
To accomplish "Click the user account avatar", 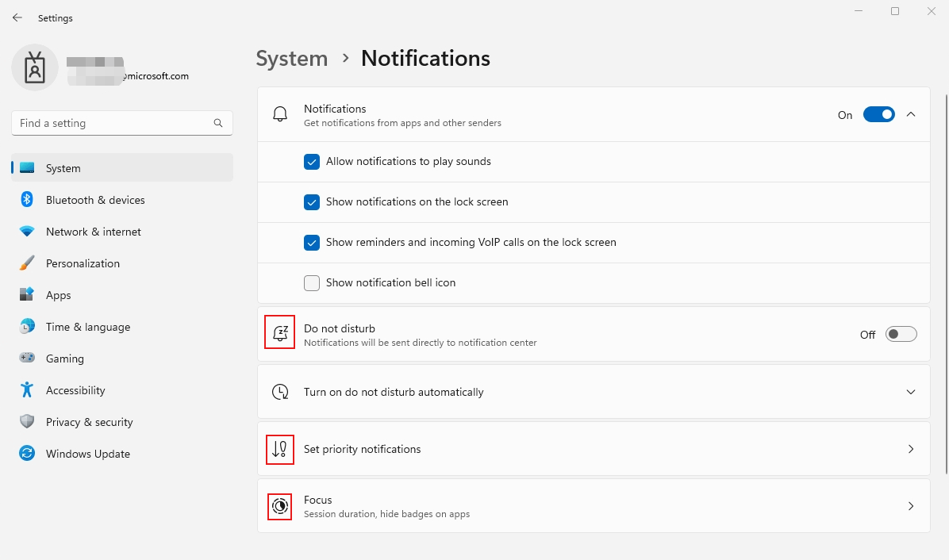I will tap(35, 67).
